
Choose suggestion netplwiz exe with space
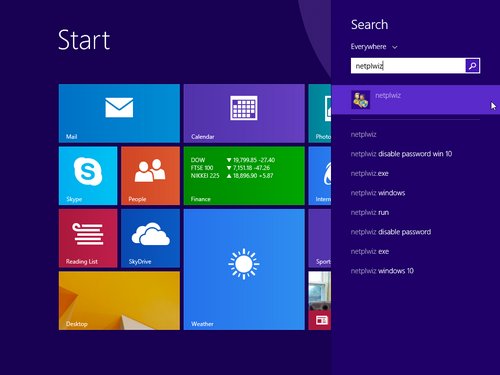pyautogui.click(x=370, y=251)
